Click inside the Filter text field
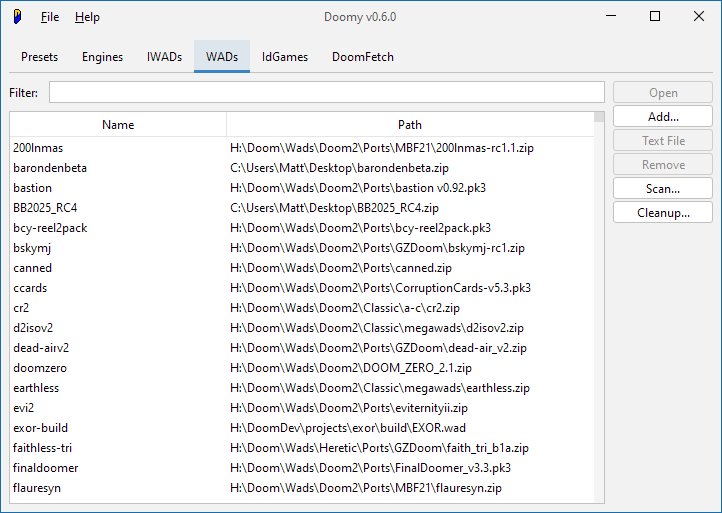Viewport: 722px width, 513px height. tap(326, 93)
